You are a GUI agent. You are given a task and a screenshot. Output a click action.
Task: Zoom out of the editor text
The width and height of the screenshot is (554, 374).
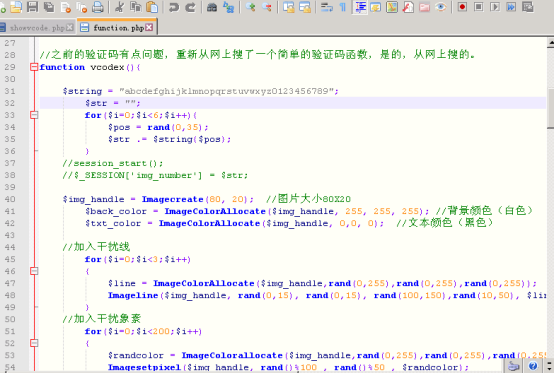[x=266, y=7]
